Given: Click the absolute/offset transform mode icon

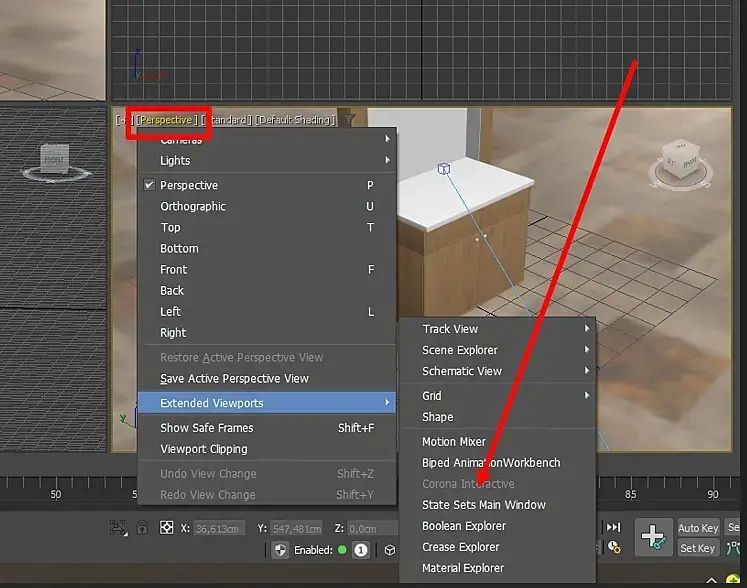Looking at the screenshot, I should pos(166,528).
